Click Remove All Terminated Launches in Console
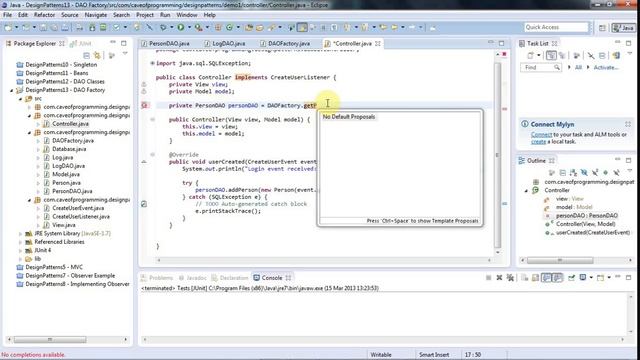The image size is (640, 360). [510, 278]
